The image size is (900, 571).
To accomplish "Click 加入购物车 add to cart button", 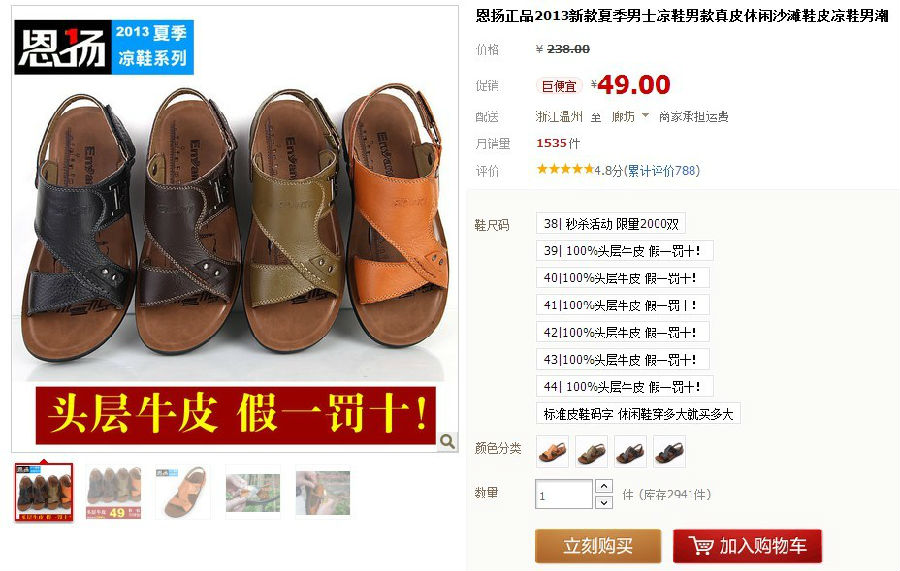I will pyautogui.click(x=747, y=546).
